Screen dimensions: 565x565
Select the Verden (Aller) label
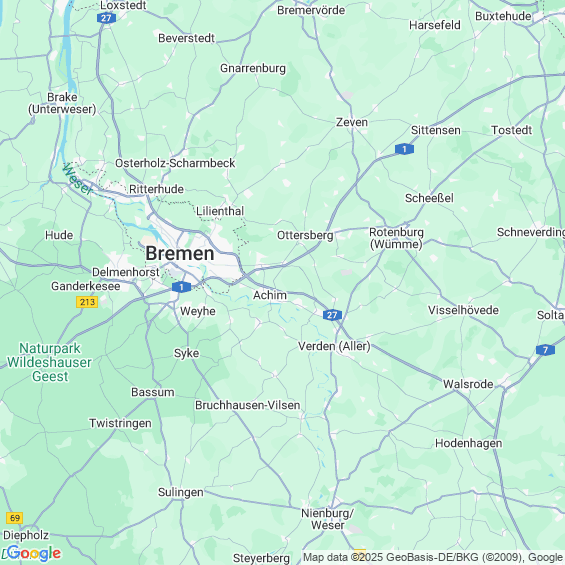point(334,346)
